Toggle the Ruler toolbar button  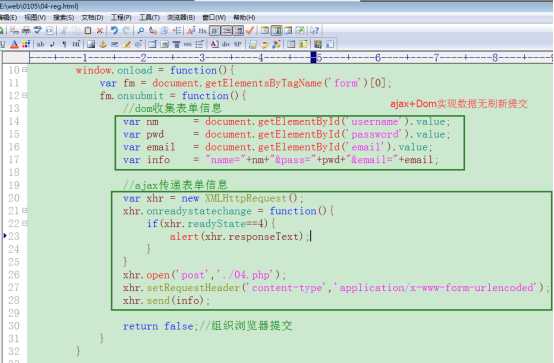tap(238, 31)
